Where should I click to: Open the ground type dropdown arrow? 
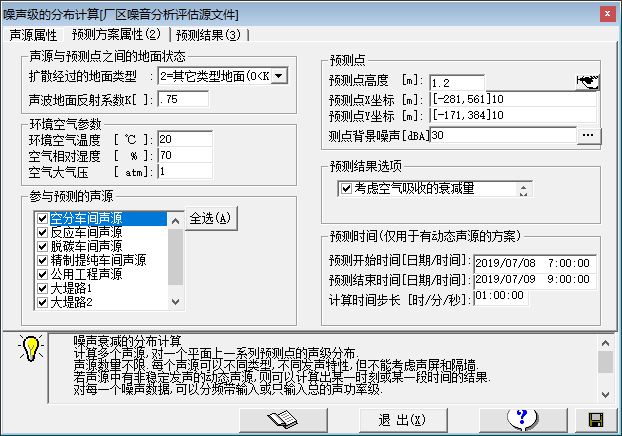(279, 75)
